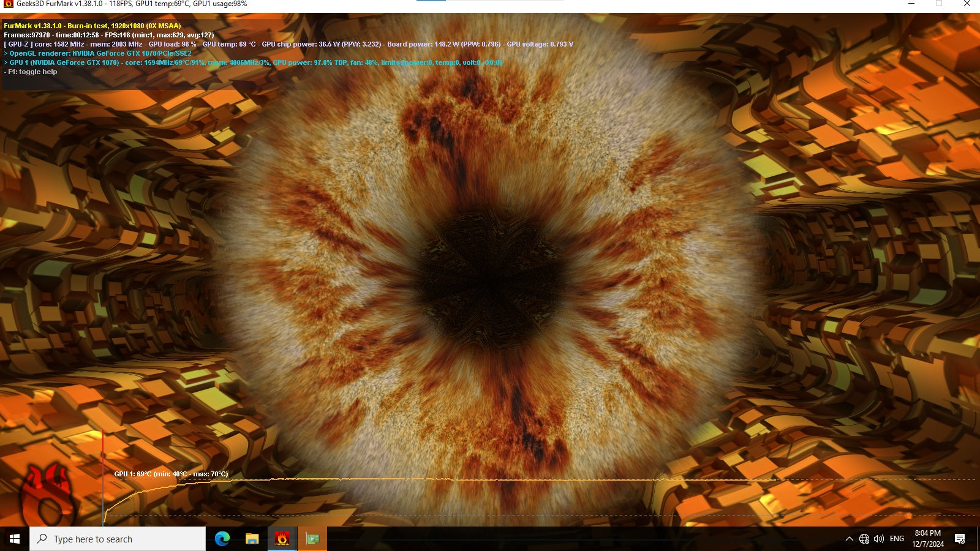Open the notification center icon

point(960,539)
